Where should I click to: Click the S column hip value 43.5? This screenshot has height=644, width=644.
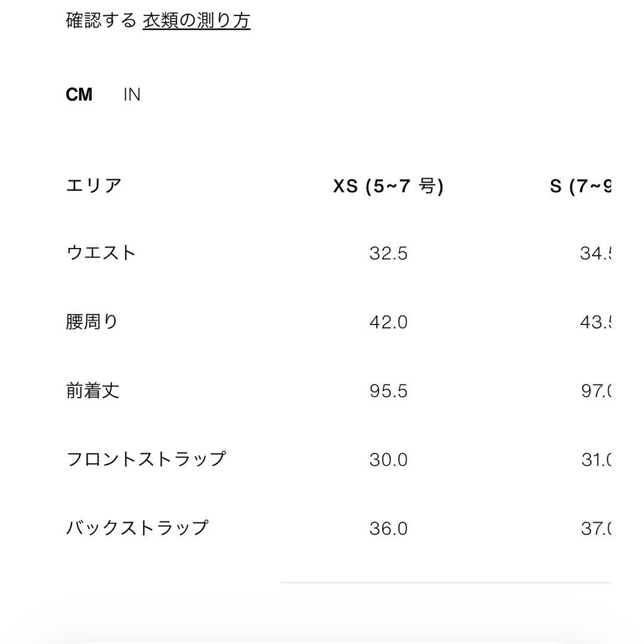coord(595,323)
